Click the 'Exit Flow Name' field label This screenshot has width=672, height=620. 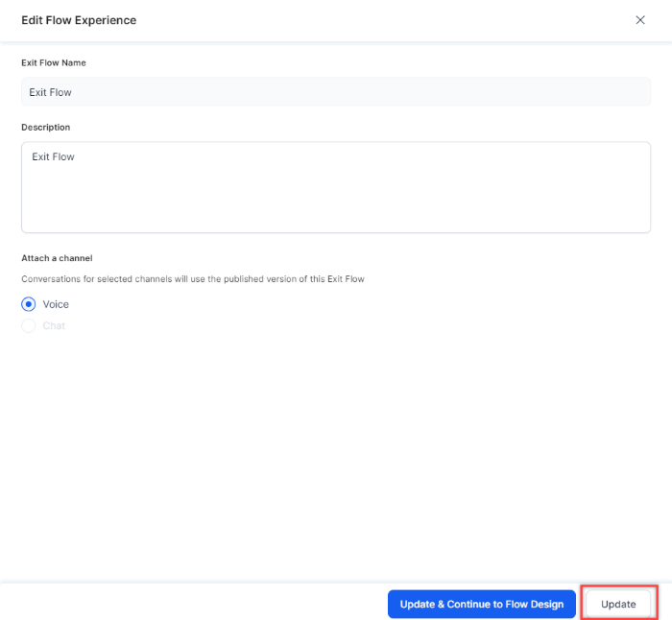click(x=54, y=62)
